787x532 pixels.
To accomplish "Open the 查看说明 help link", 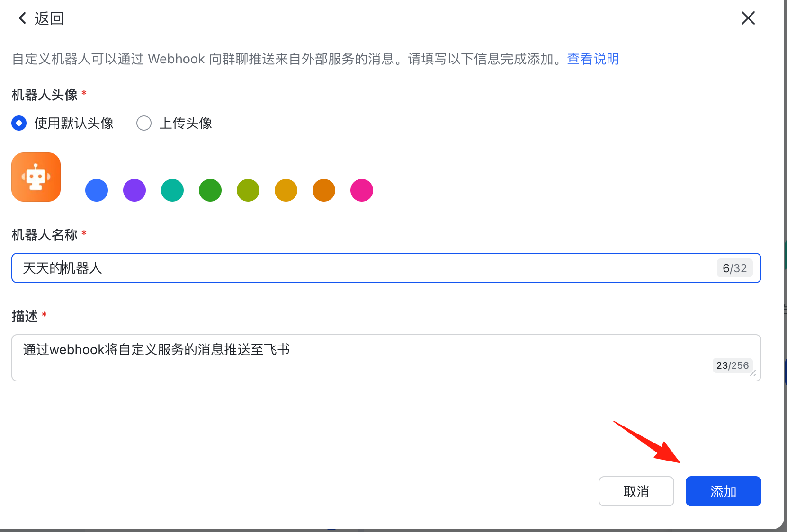I will [x=593, y=59].
